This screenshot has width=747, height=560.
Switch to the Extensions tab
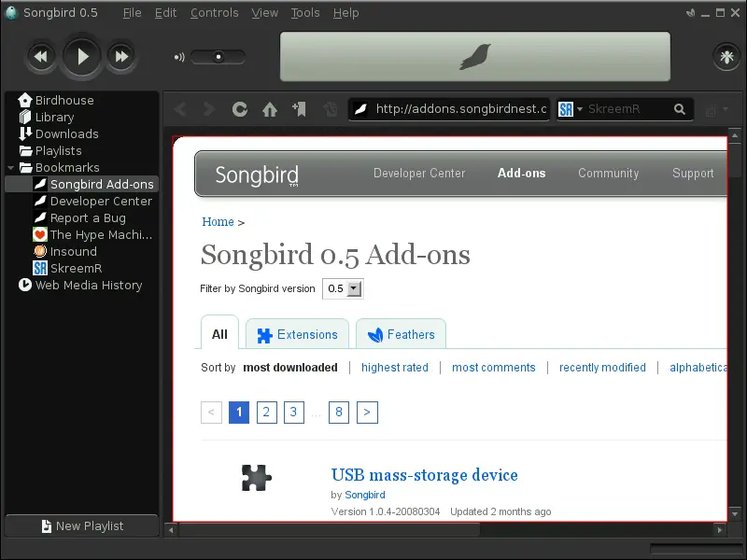(x=297, y=335)
